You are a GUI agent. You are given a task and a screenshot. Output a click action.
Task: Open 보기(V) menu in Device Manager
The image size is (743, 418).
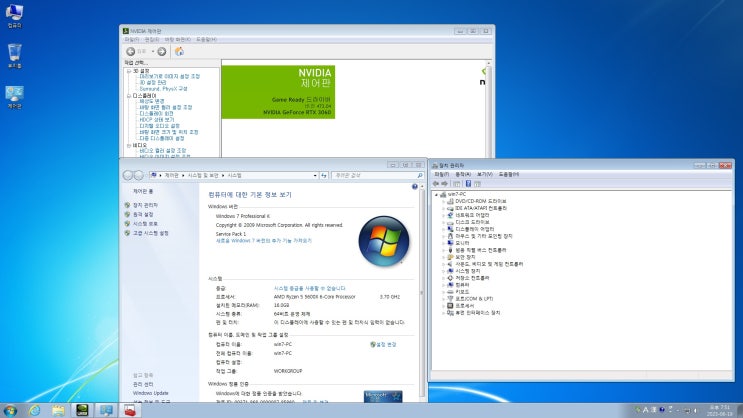tap(484, 174)
